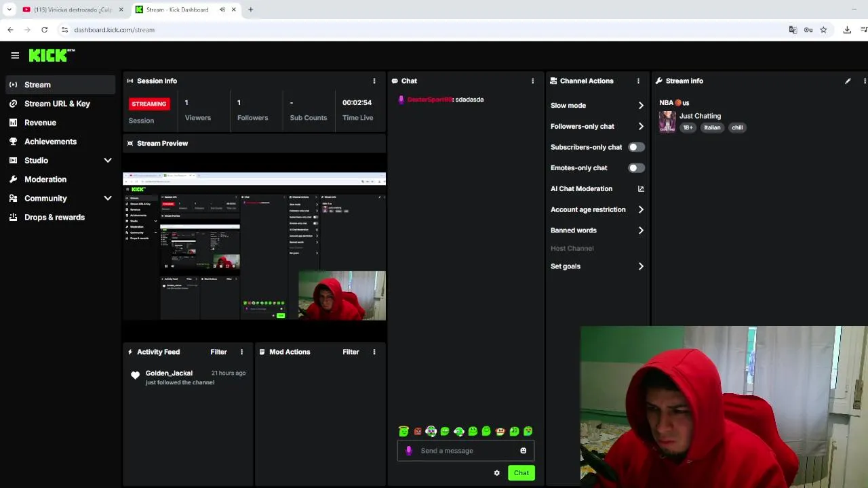Open Chat panel options menu
This screenshot has height=488, width=868.
tap(532, 81)
